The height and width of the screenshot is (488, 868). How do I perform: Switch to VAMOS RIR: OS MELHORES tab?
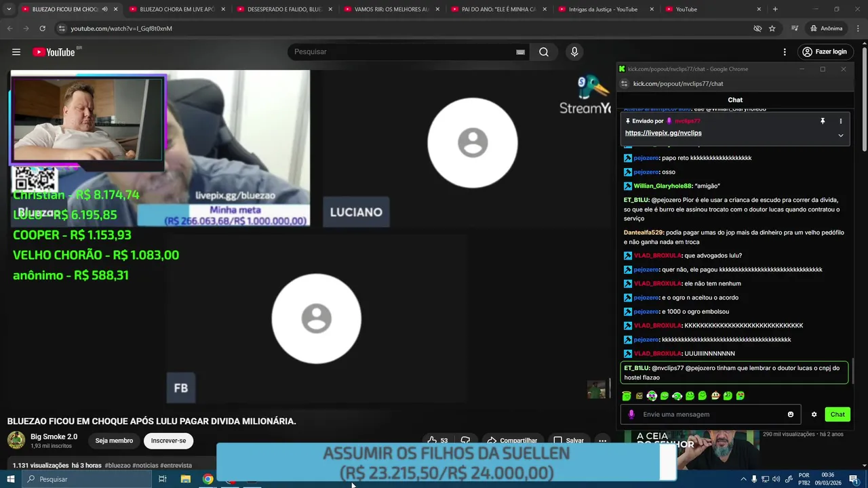click(x=391, y=9)
